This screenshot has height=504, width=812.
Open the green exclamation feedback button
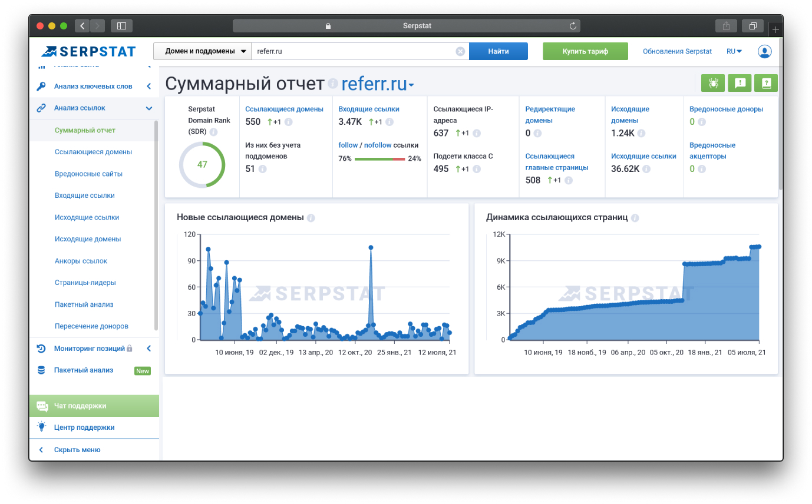(740, 83)
